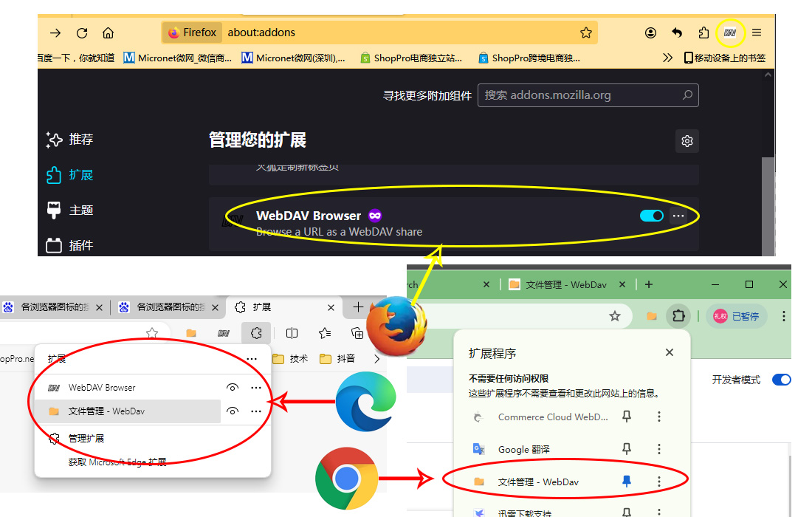Screen dimensions: 812x517
Task: Select 文件管理 - WebDav in Edge extensions popup
Action: coord(128,411)
